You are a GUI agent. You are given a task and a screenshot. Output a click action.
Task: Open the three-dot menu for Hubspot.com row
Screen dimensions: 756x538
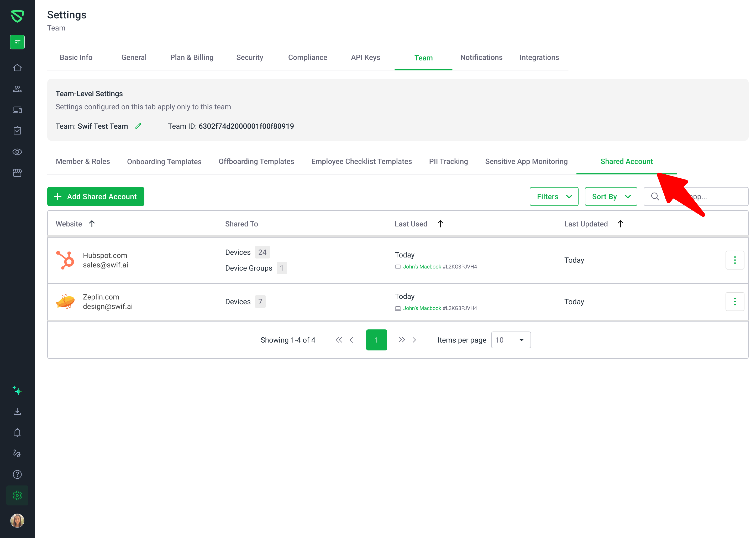click(x=734, y=260)
